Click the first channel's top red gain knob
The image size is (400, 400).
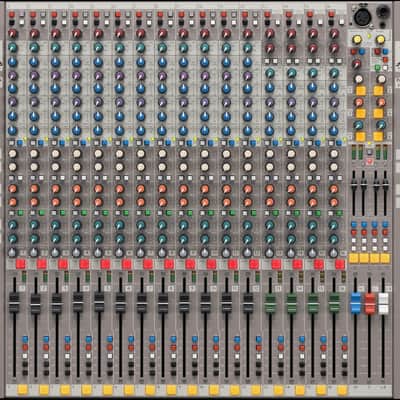tap(13, 34)
